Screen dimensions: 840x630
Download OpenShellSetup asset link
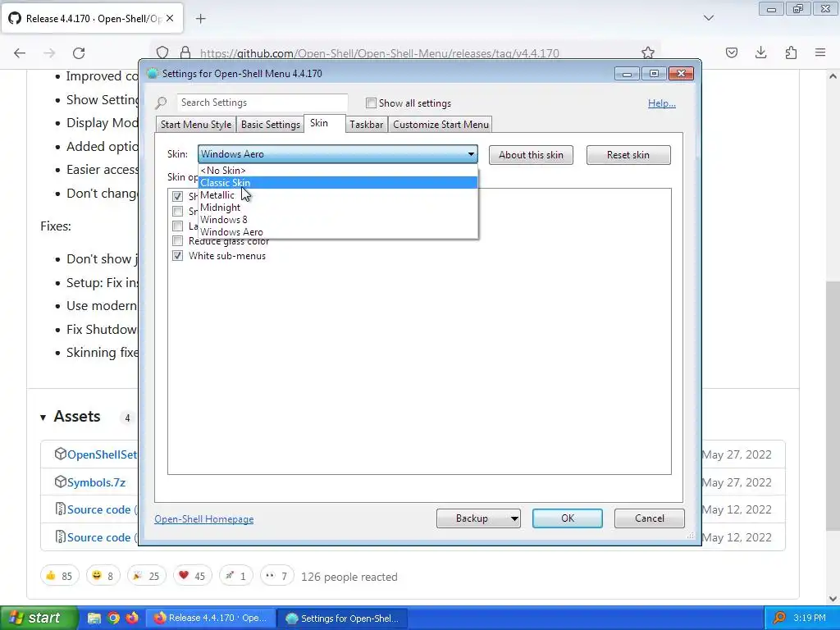coord(102,454)
